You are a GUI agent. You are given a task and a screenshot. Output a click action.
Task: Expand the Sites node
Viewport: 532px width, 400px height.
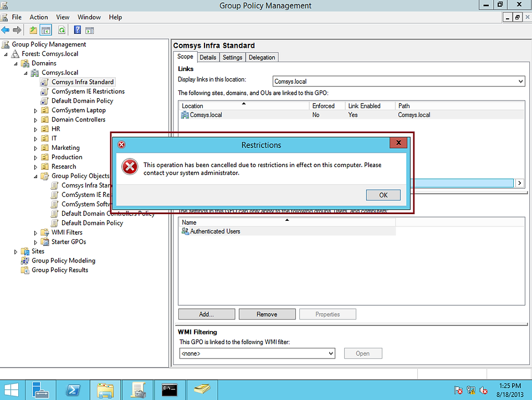tap(16, 252)
